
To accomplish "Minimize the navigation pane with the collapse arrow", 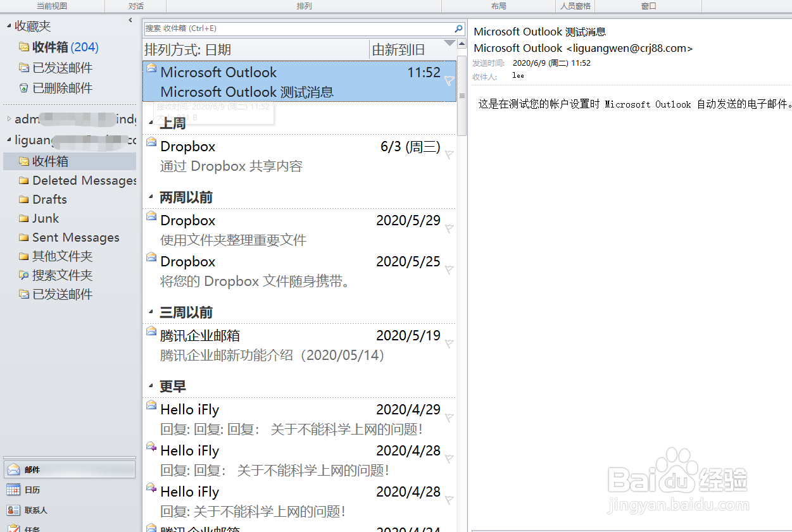I will (x=130, y=20).
